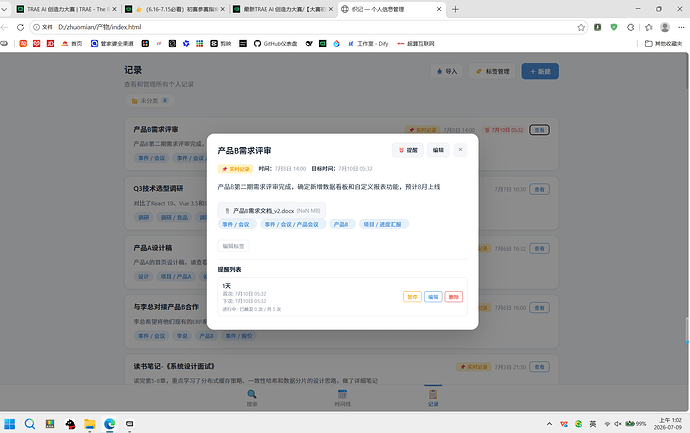Open File Explorer from the taskbar
The height and width of the screenshot is (433, 690).
point(90,424)
